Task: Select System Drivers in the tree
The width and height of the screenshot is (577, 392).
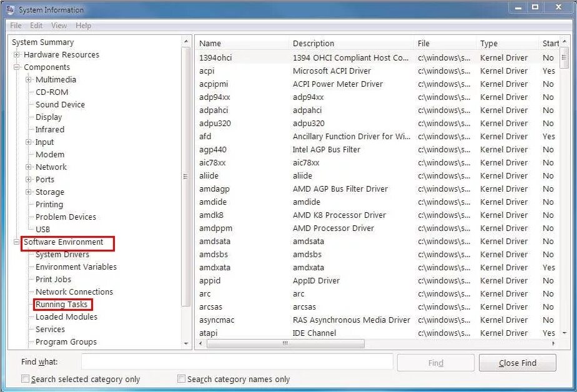Action: point(62,255)
